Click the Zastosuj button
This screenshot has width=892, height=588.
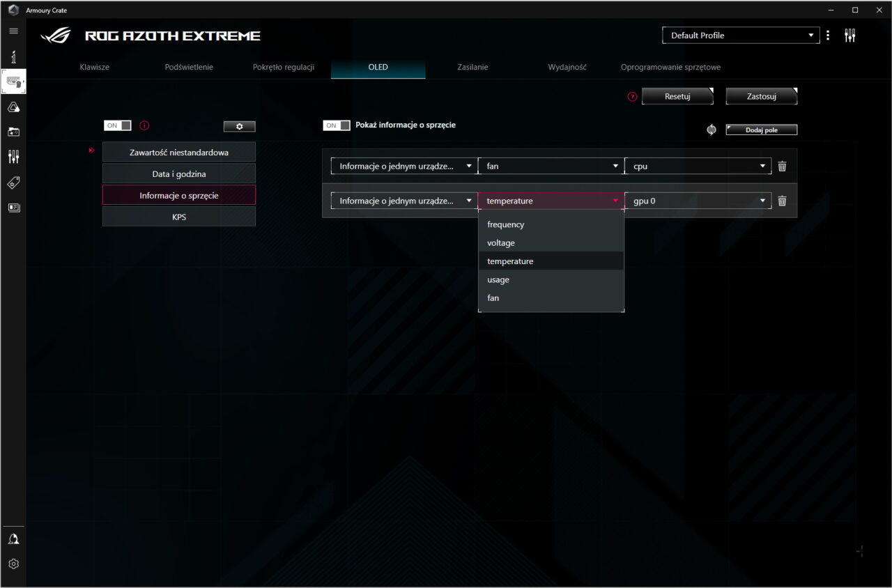(x=762, y=97)
